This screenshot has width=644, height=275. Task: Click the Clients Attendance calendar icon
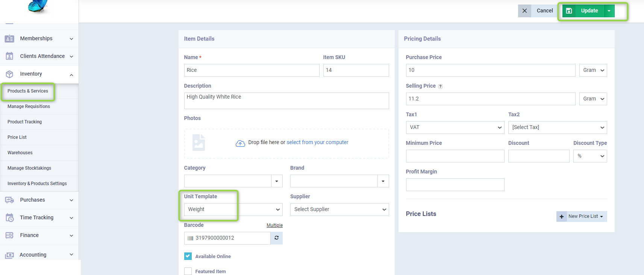click(x=9, y=56)
